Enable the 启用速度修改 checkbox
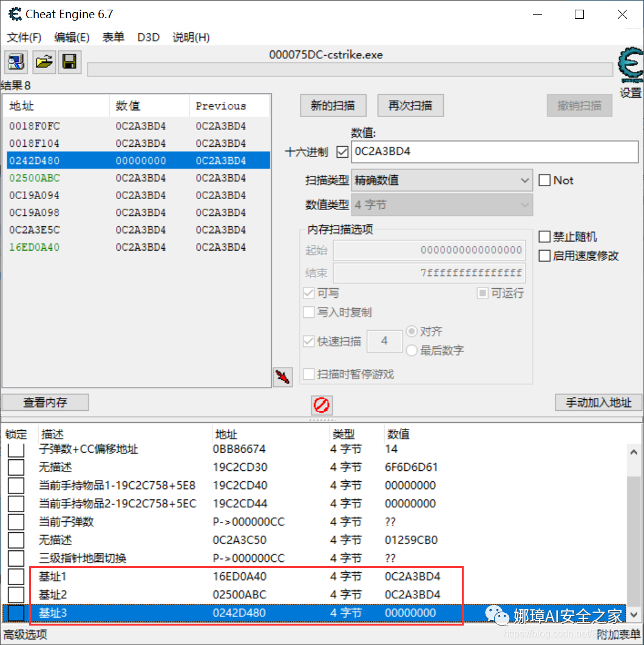This screenshot has height=645, width=644. click(x=544, y=256)
